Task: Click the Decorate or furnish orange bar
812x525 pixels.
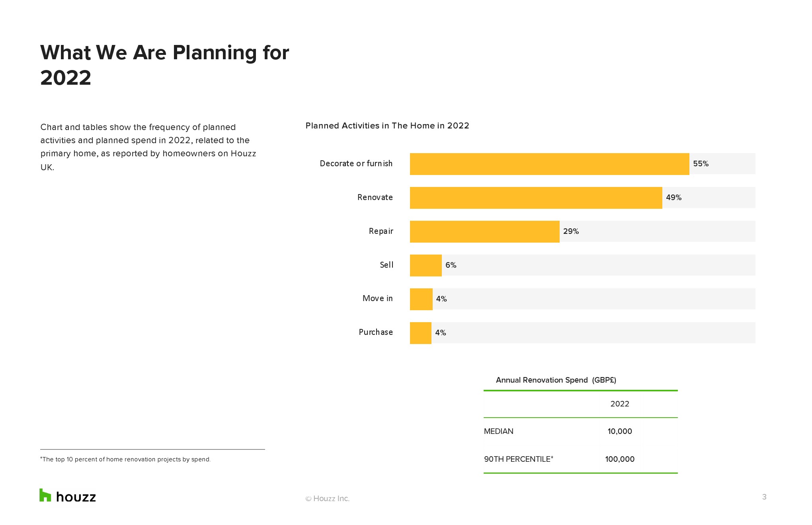Action: [x=549, y=164]
